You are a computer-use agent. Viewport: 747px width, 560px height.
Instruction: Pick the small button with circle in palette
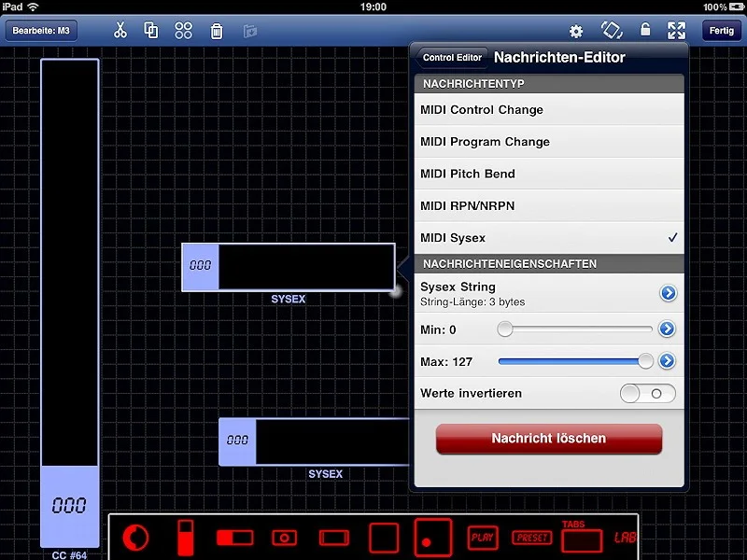click(x=285, y=539)
